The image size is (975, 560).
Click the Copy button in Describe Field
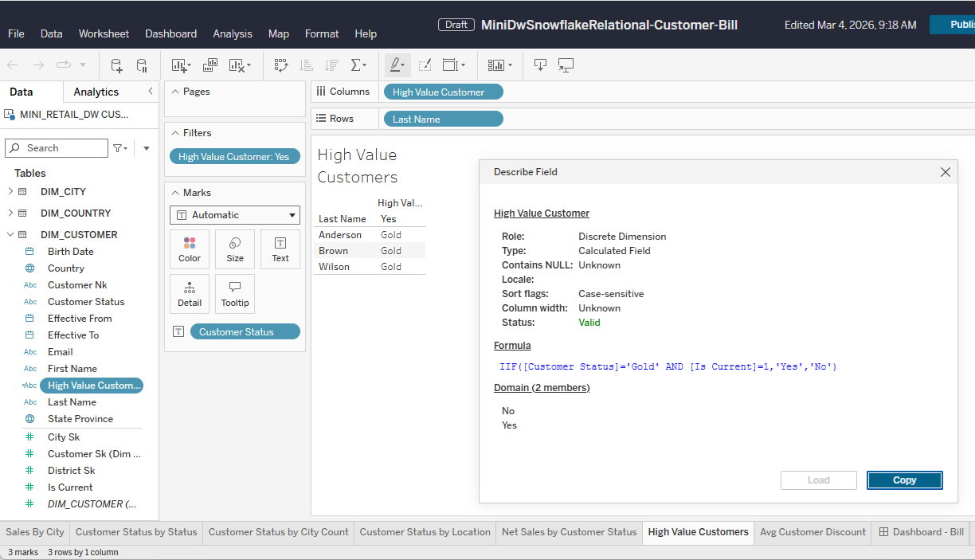(904, 480)
